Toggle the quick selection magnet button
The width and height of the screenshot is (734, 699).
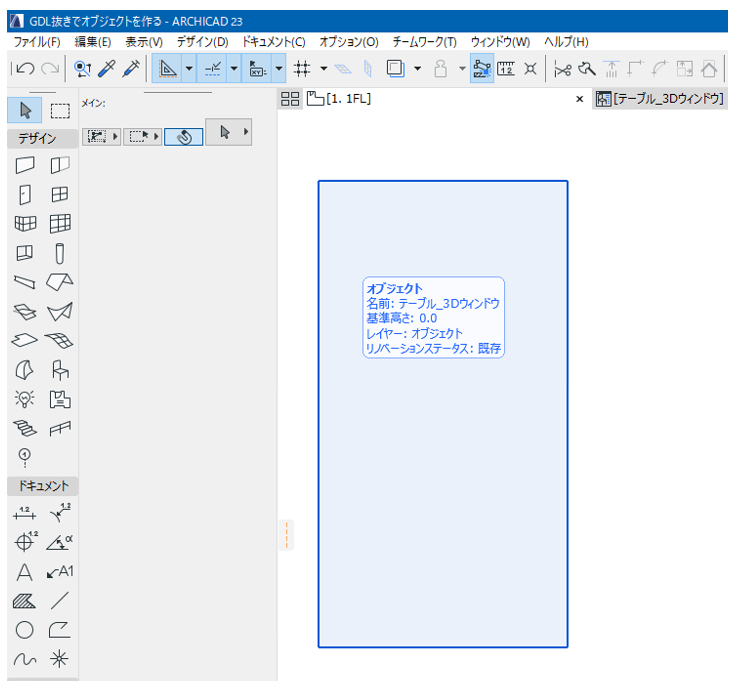[184, 137]
